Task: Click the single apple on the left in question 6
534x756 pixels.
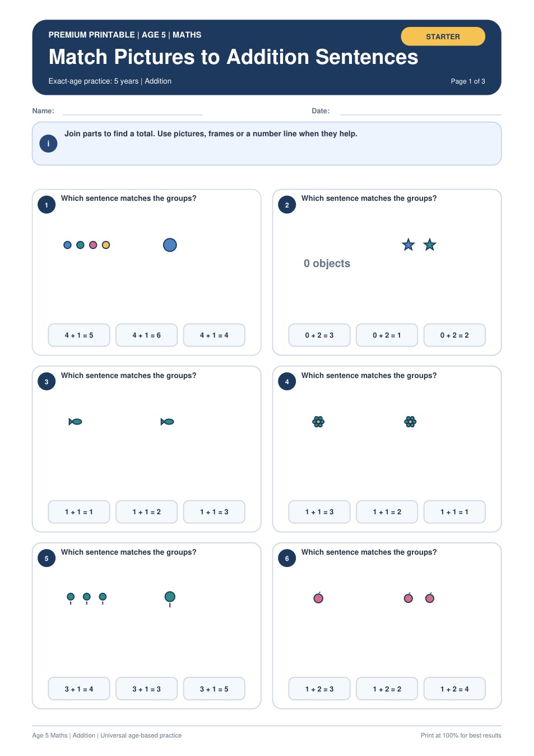Action: click(x=318, y=598)
